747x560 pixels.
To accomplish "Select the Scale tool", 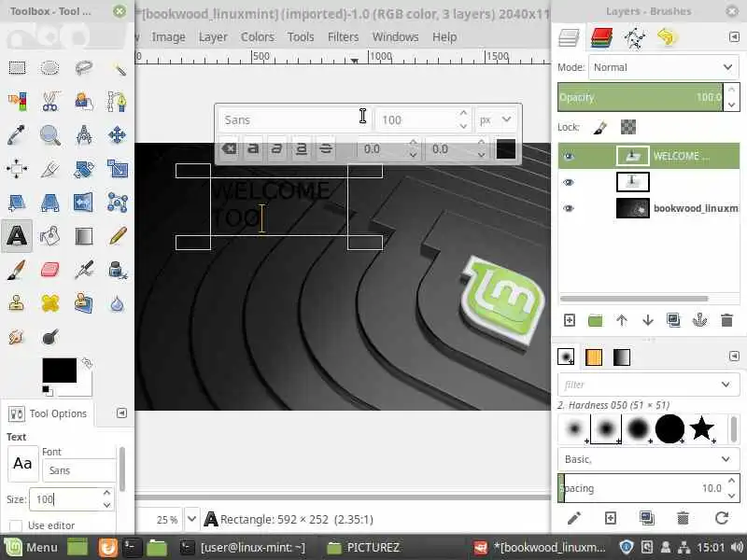I will click(118, 169).
